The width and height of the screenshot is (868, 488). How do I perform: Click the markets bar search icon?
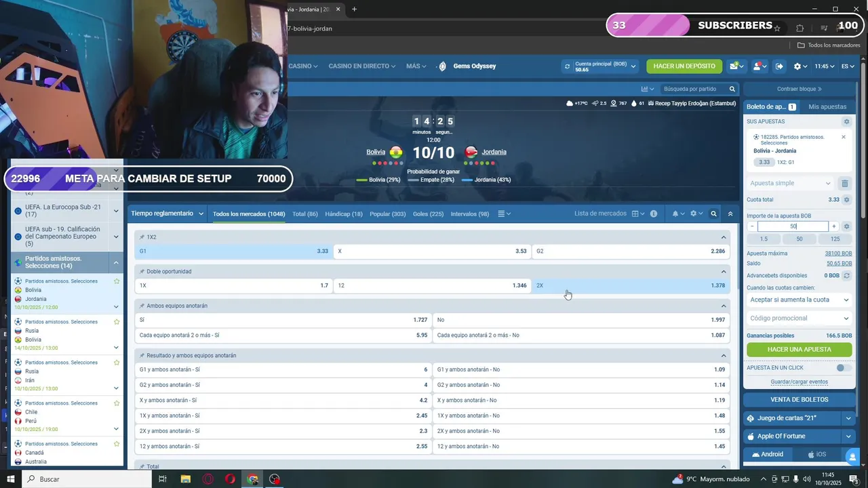tap(713, 213)
